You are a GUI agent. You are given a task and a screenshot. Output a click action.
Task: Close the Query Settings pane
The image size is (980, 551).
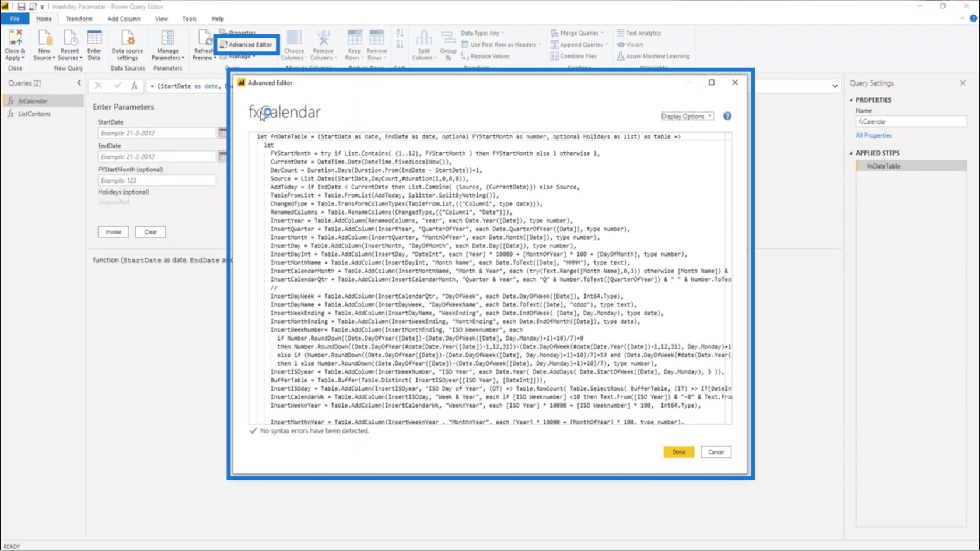pos(963,83)
